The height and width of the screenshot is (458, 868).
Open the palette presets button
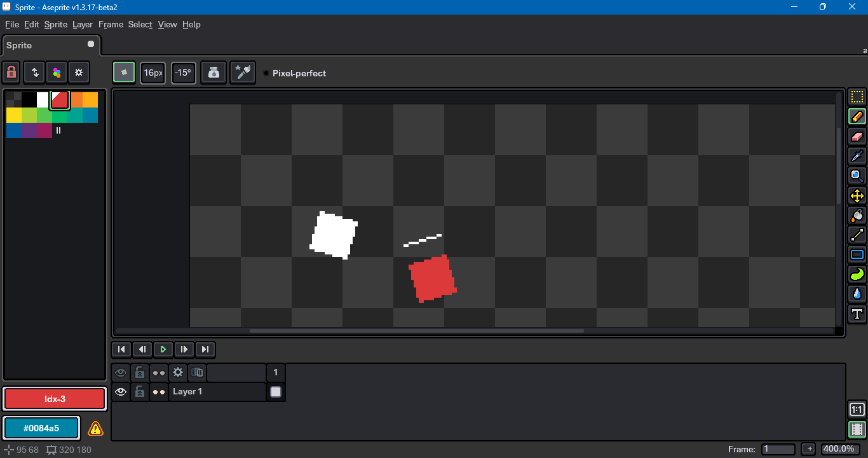click(x=57, y=73)
